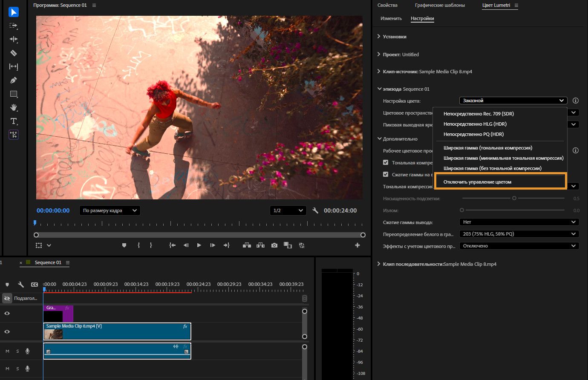Select Sample Media Clip 8.mp4 video clip
This screenshot has height=380, width=588.
click(x=117, y=331)
